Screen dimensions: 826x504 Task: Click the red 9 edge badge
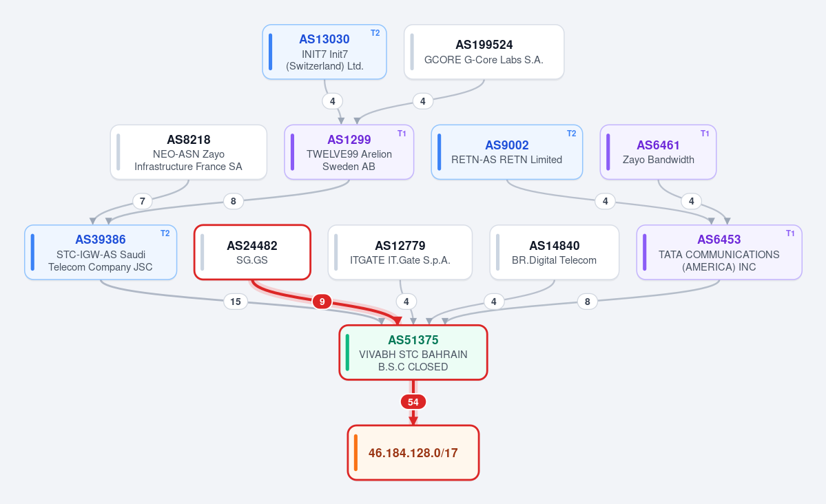[322, 302]
